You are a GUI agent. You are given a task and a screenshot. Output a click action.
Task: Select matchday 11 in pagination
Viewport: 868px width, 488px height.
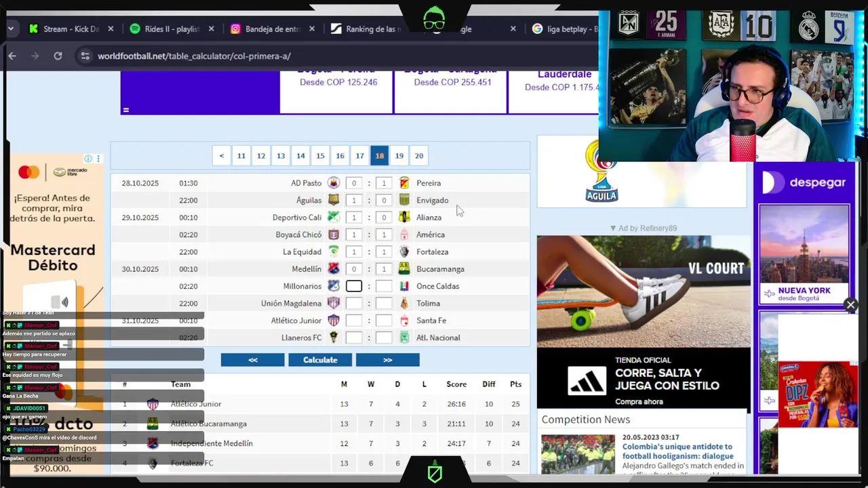[241, 156]
